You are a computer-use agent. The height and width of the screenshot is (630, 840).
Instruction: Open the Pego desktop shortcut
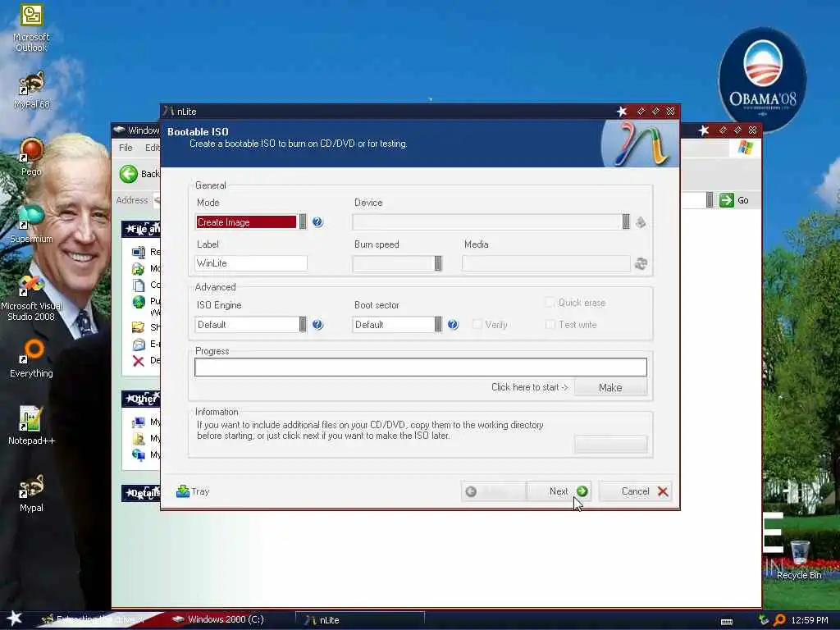click(31, 157)
